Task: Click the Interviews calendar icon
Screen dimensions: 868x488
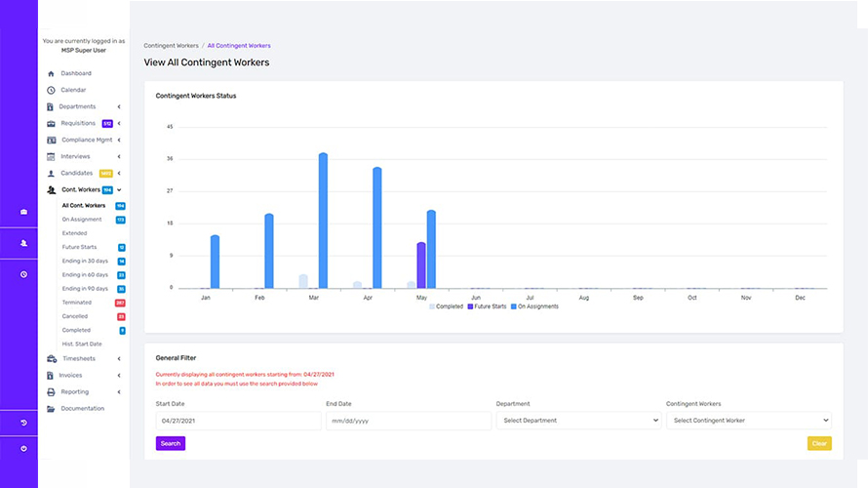Action: click(x=51, y=157)
